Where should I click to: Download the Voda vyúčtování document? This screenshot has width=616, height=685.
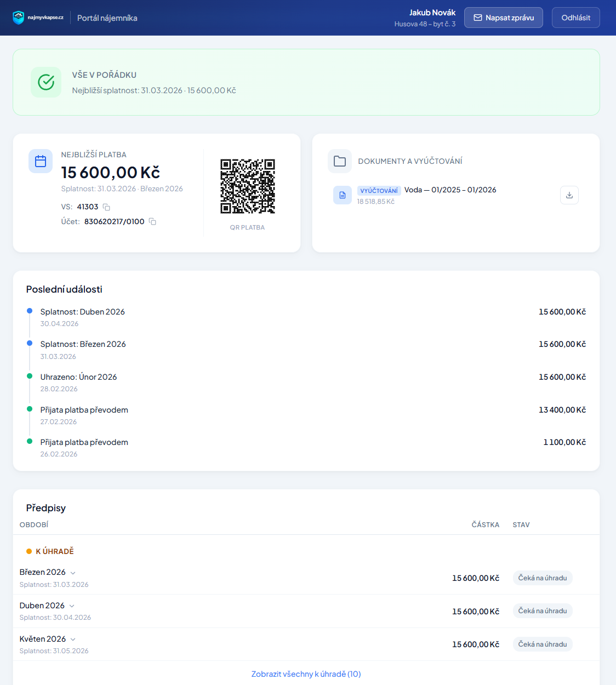point(569,195)
